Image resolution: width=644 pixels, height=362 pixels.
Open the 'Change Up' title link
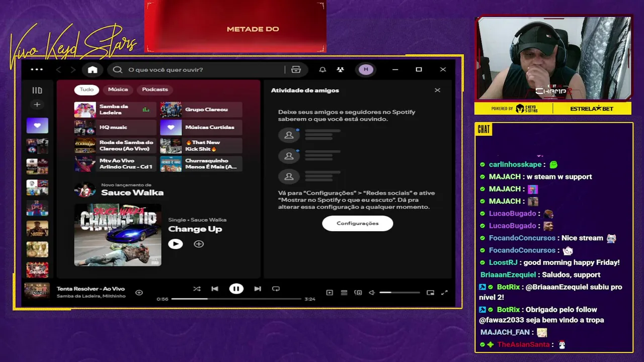(195, 229)
